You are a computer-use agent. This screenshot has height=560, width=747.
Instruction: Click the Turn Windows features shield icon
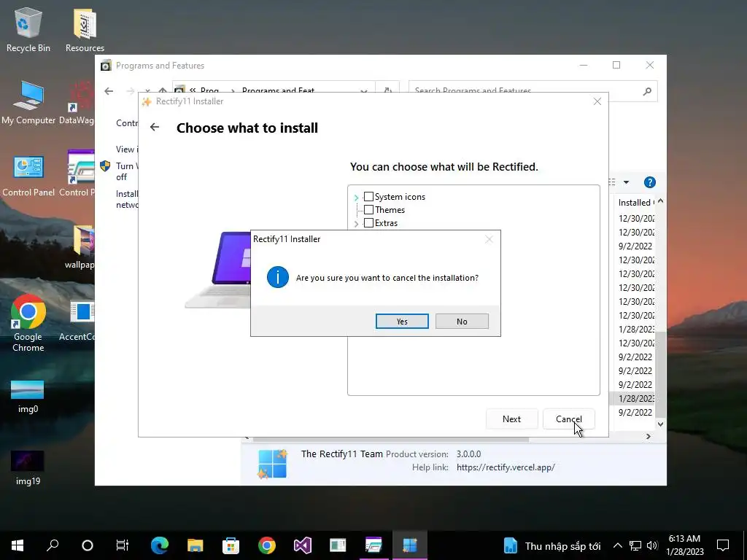point(105,166)
